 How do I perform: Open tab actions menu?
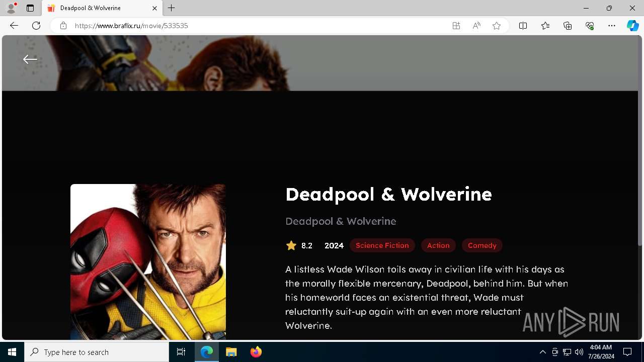pos(30,8)
